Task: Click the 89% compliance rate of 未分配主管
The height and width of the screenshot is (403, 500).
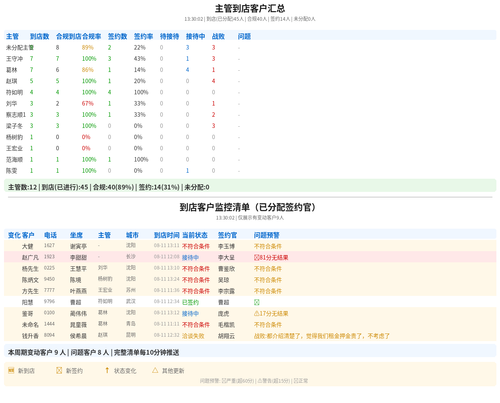Action: click(x=88, y=48)
